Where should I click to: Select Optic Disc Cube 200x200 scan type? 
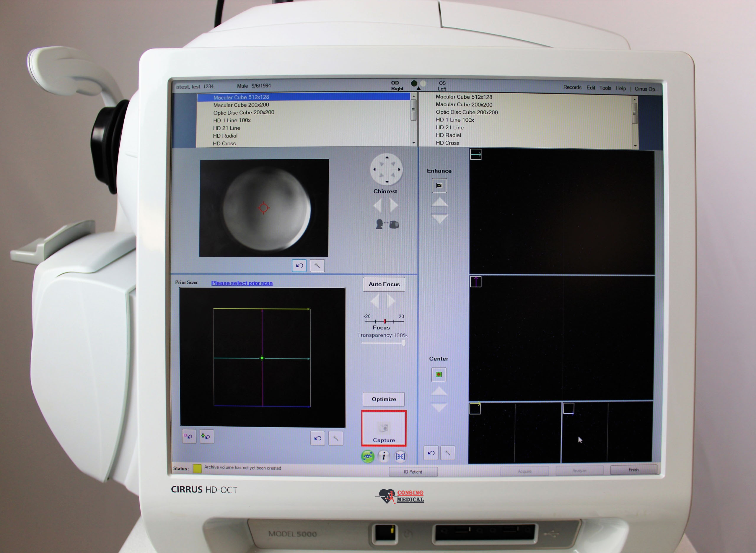click(244, 113)
